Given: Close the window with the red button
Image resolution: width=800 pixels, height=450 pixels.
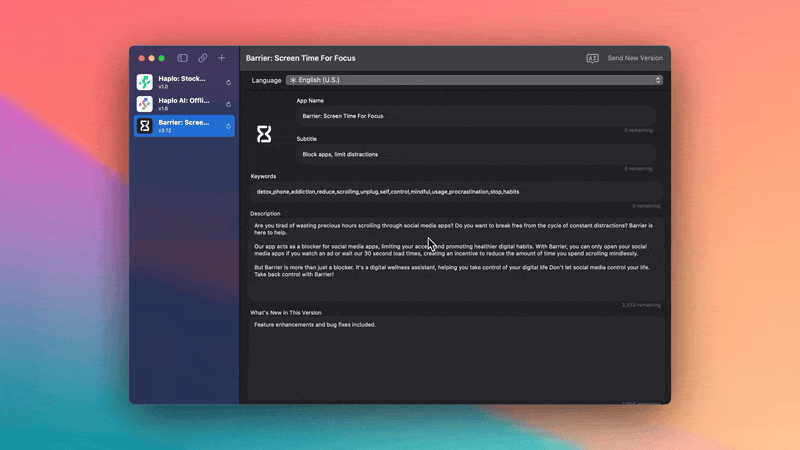Looking at the screenshot, I should (x=141, y=58).
